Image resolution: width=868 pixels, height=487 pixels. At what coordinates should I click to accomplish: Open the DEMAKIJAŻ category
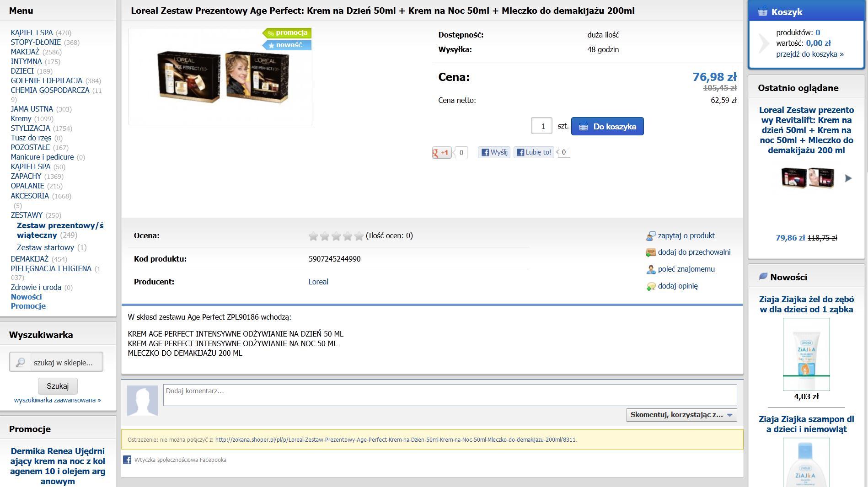30,259
